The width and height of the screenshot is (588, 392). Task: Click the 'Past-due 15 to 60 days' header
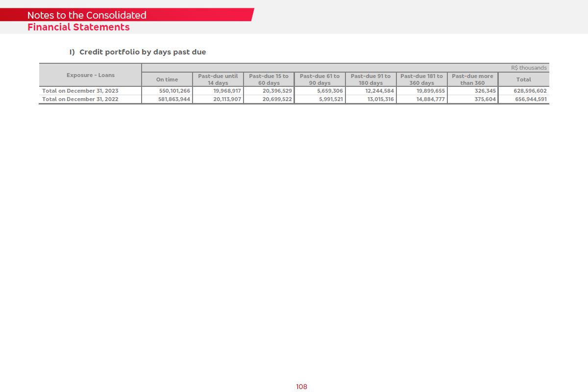pyautogui.click(x=269, y=79)
